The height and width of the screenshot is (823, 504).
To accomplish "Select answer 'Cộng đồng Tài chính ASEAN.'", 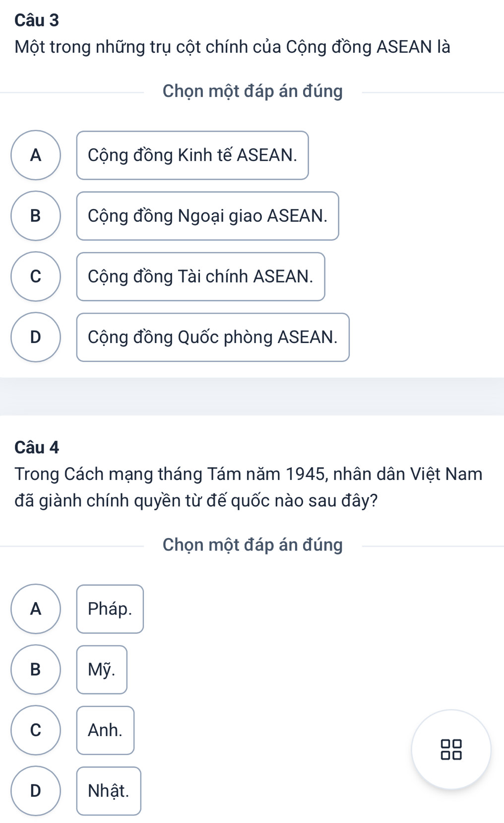I will click(200, 276).
